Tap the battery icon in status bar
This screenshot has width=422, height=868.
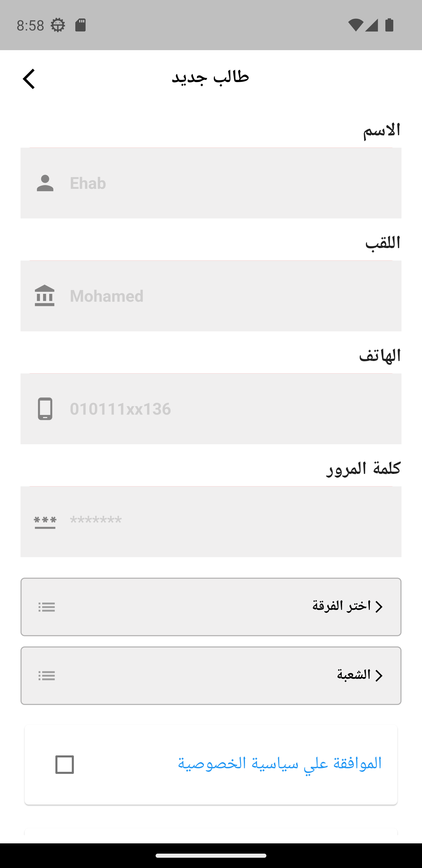click(x=389, y=25)
